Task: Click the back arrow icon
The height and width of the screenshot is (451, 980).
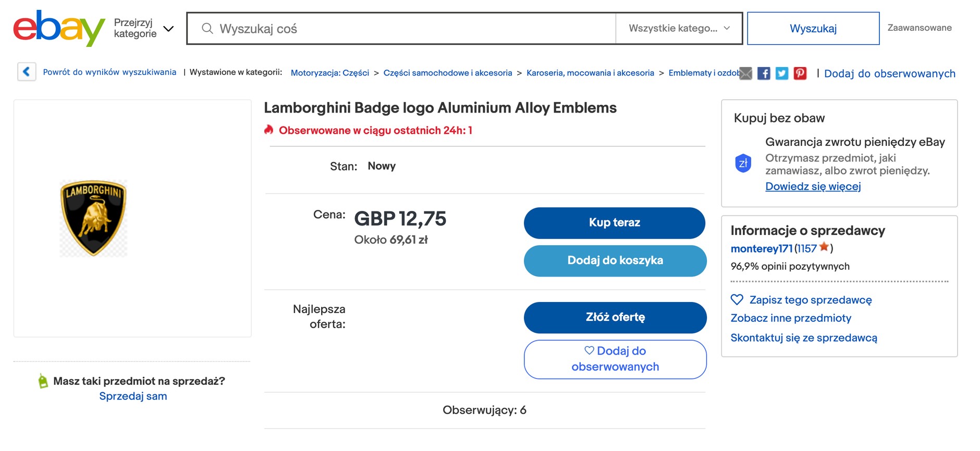Action: (x=27, y=72)
